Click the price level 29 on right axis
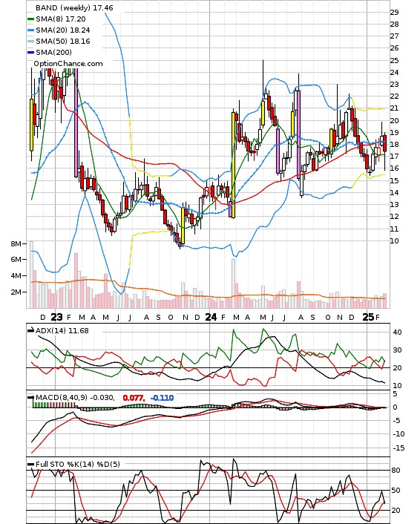Screen dimensions: 420x524 click(x=394, y=12)
